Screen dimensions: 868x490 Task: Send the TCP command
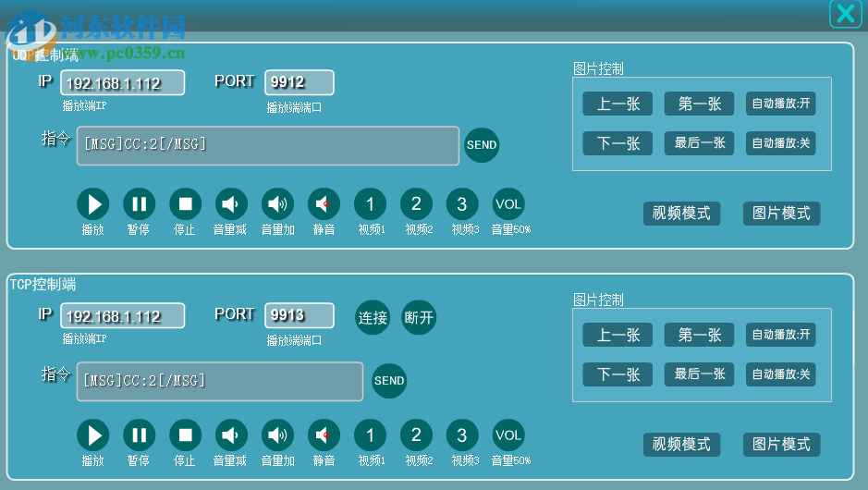(x=389, y=381)
